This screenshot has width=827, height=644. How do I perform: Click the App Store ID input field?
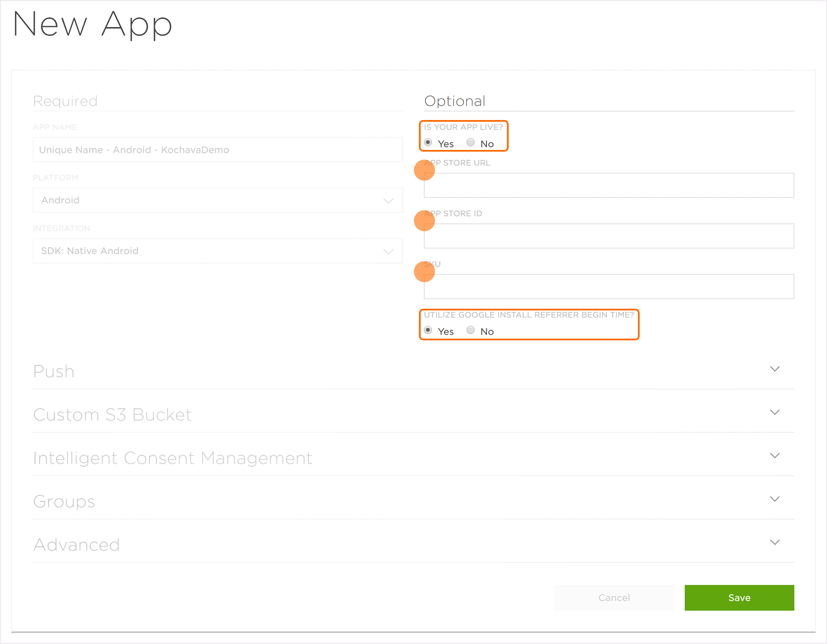tap(608, 236)
